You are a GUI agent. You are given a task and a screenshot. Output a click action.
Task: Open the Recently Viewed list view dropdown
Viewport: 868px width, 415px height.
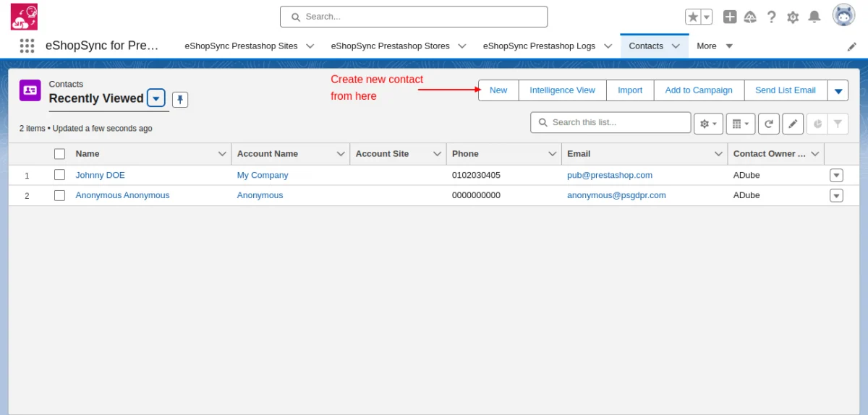pyautogui.click(x=156, y=98)
